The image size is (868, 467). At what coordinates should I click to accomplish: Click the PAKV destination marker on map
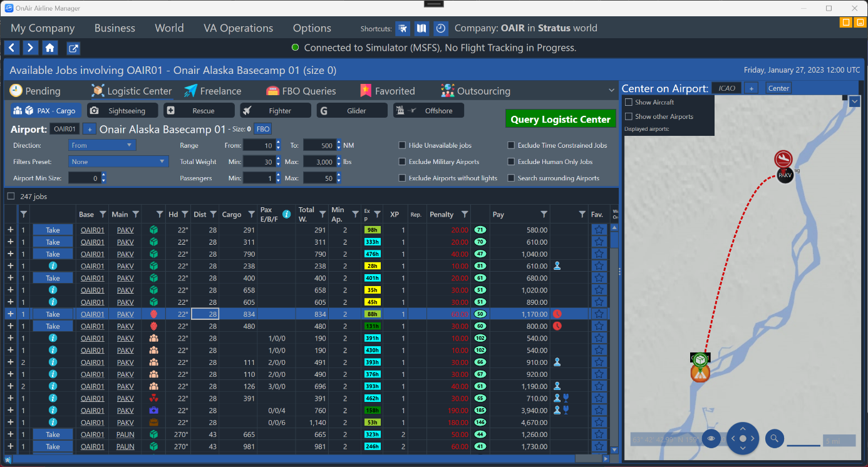tap(784, 176)
